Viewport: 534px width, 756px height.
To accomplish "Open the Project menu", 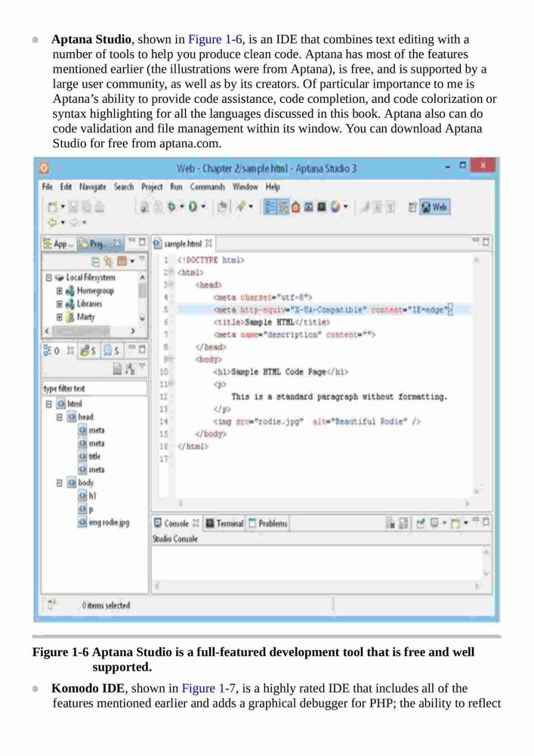I will pyautogui.click(x=152, y=187).
